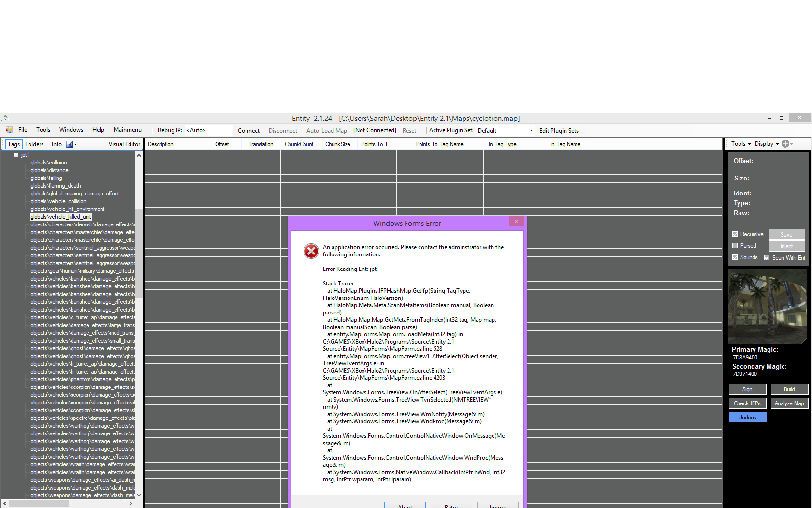Switch to the Folders tab
The image size is (812, 508).
pyautogui.click(x=34, y=144)
